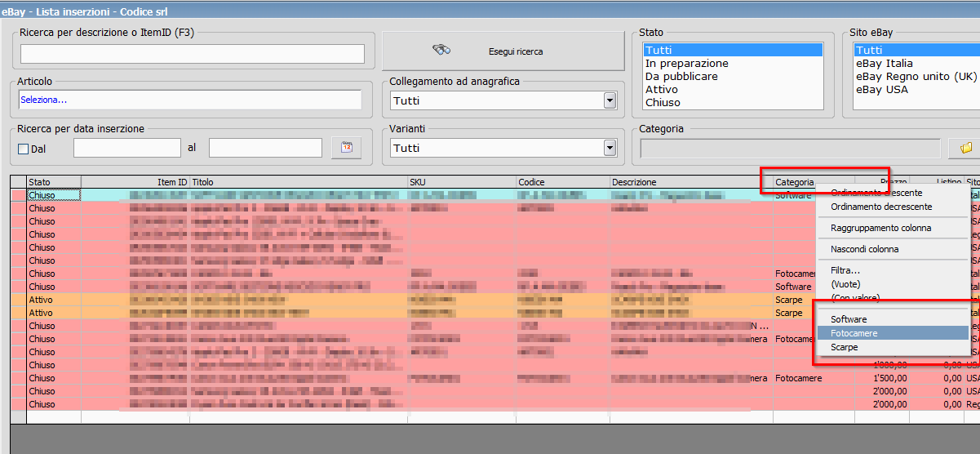Screen dimensions: 980x454
Task: Click the Articolo Seleziona... field
Action: [190, 100]
